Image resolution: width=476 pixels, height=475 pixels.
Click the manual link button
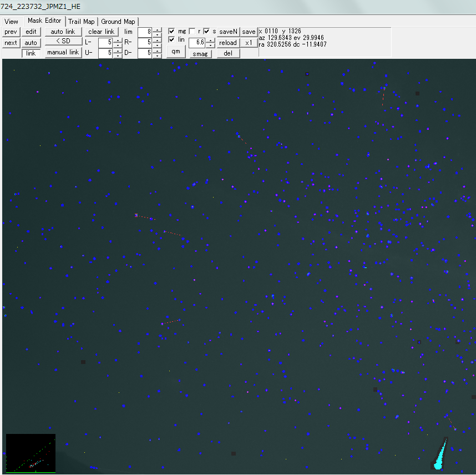tap(63, 53)
